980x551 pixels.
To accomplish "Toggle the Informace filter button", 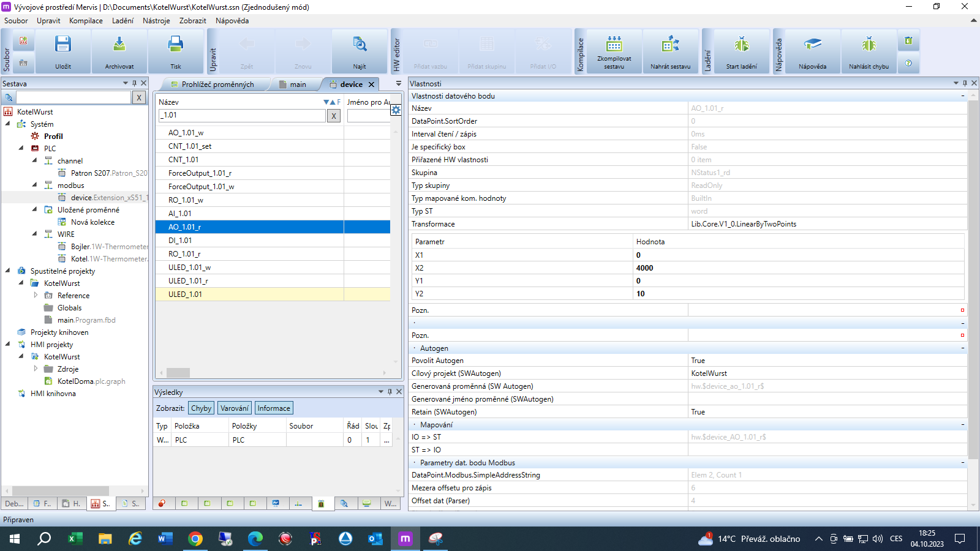I will click(274, 408).
